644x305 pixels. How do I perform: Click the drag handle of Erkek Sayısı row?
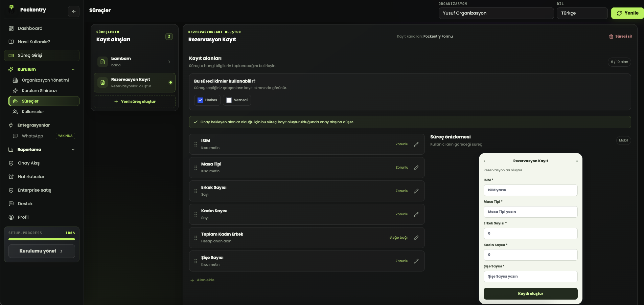pyautogui.click(x=195, y=191)
